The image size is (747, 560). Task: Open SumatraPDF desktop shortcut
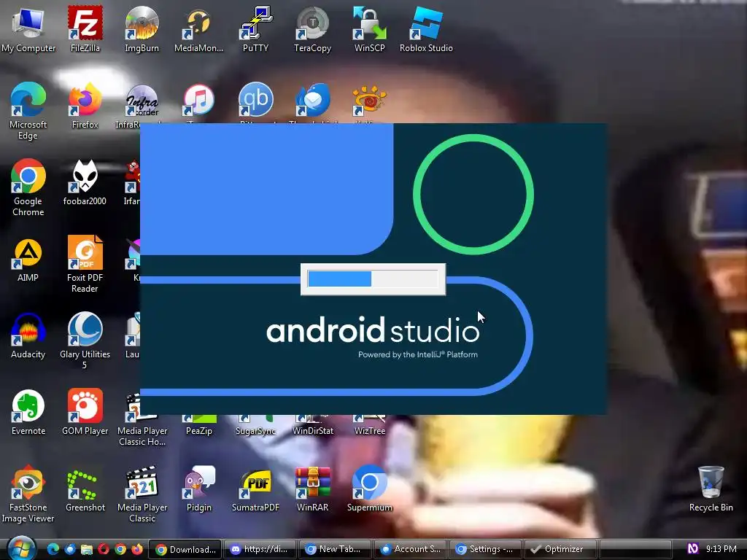tap(255, 489)
